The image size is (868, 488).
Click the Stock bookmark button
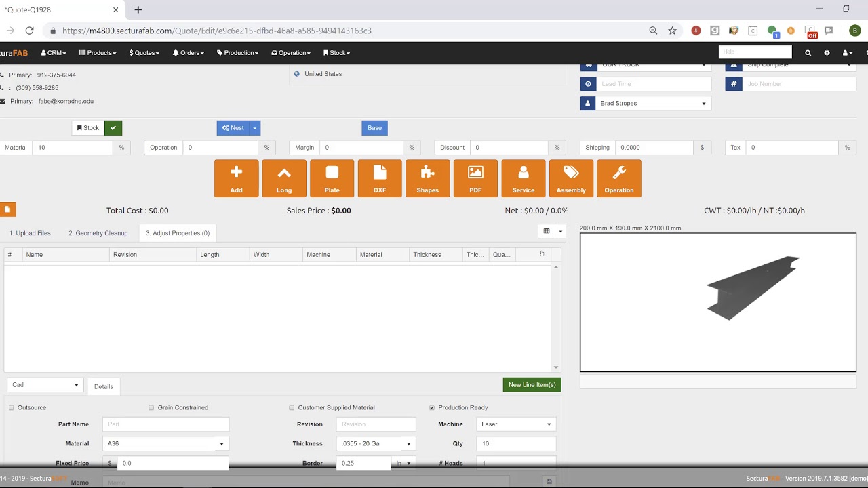tap(88, 128)
